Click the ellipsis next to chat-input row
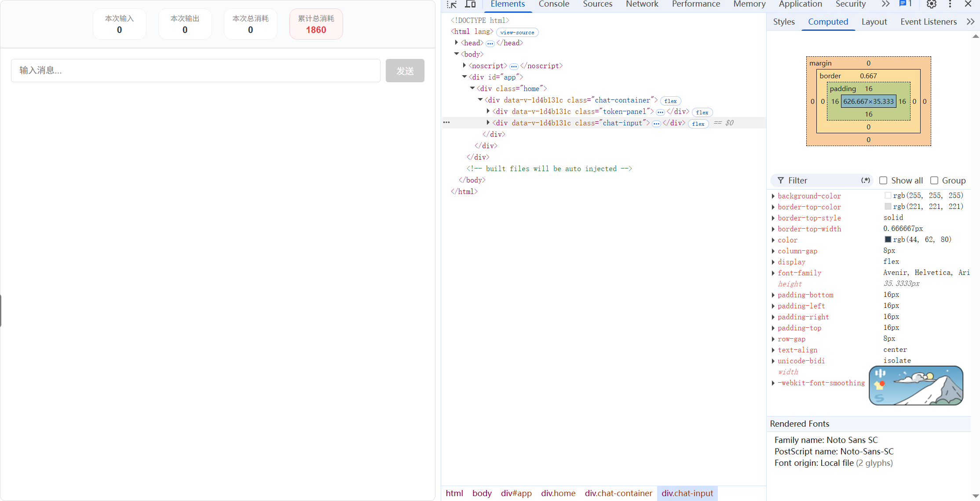The image size is (980, 501). 446,122
